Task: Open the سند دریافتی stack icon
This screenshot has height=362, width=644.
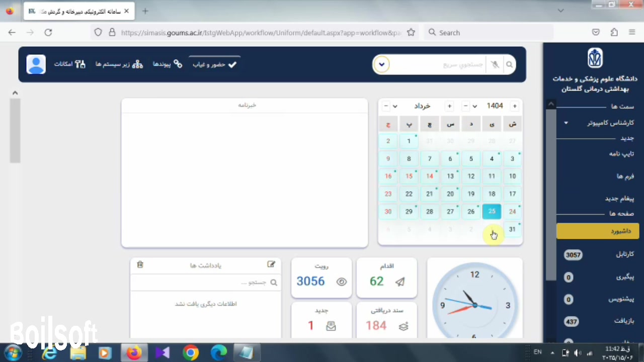Action: [404, 326]
